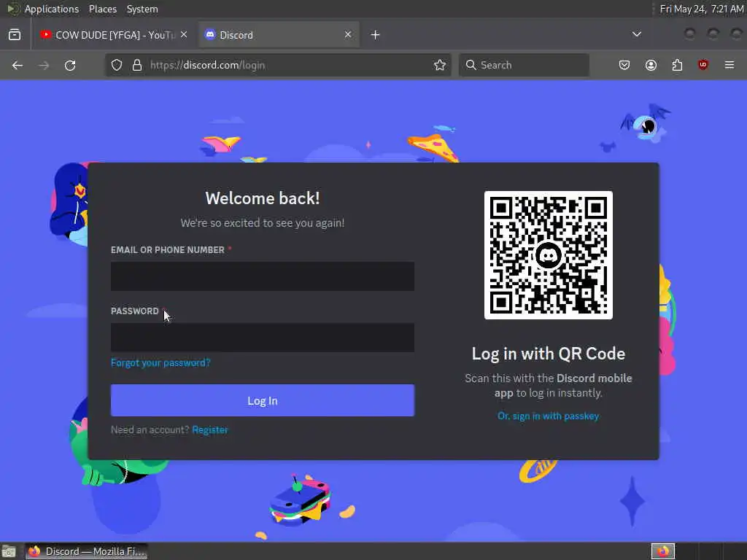Click the site security padlock icon
This screenshot has width=747, height=560.
[137, 65]
